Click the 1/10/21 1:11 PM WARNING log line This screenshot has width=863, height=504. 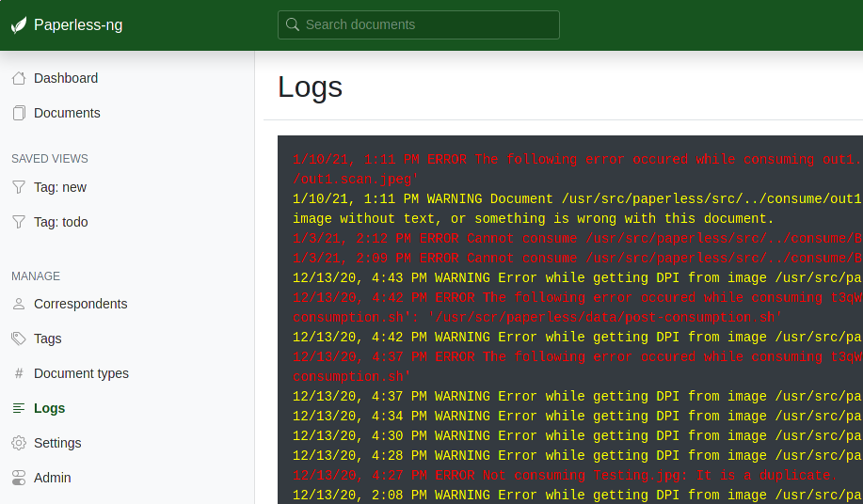(x=577, y=199)
